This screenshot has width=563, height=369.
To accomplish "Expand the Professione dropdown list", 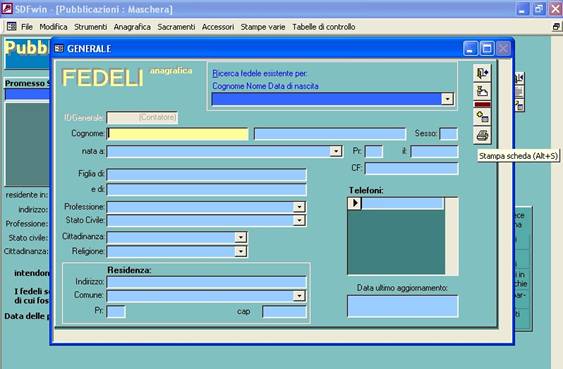I will (x=299, y=207).
